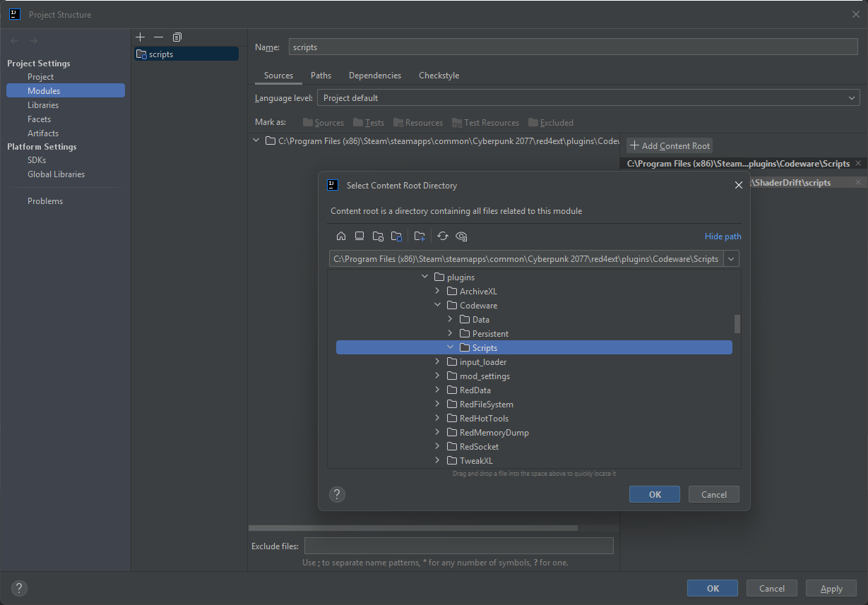This screenshot has height=605, width=868.
Task: Expand the ArchiveXL folder
Action: (x=438, y=292)
